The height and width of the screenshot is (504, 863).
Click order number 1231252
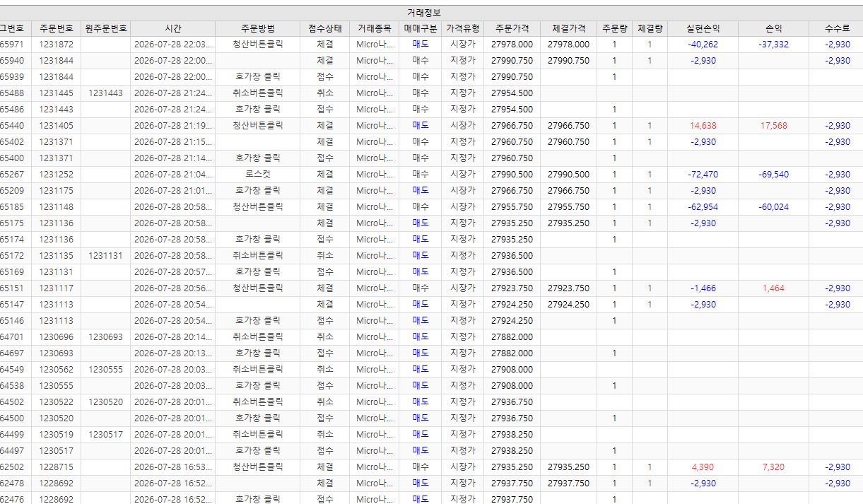pos(56,175)
